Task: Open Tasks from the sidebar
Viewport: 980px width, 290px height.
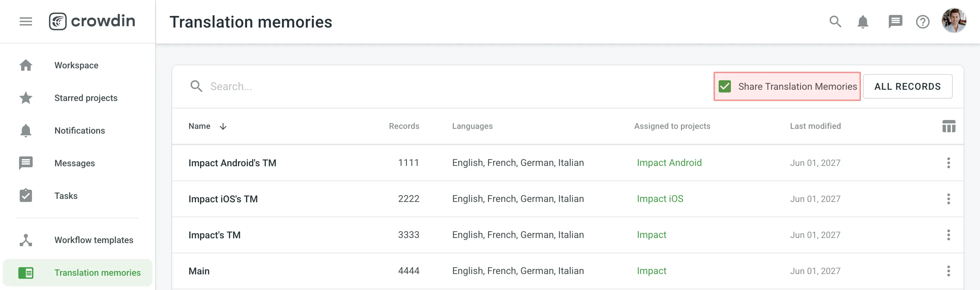Action: click(66, 196)
